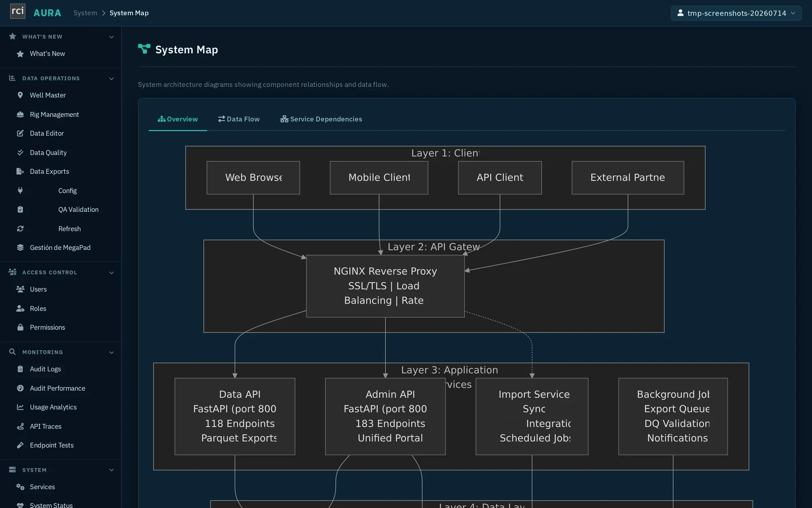Click the Refresh sync icon
Viewport: 812px width, 508px height.
click(x=20, y=229)
